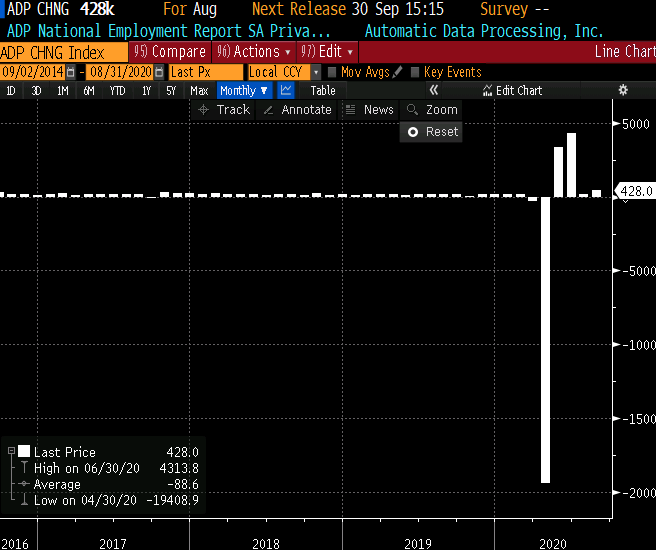This screenshot has height=550, width=656.
Task: Select the Max time range tab
Action: (199, 90)
